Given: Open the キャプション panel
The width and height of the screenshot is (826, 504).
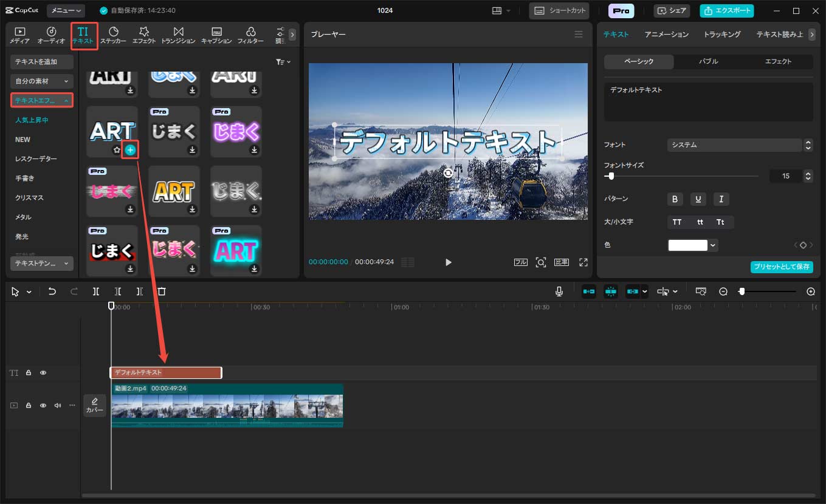Looking at the screenshot, I should pyautogui.click(x=216, y=35).
